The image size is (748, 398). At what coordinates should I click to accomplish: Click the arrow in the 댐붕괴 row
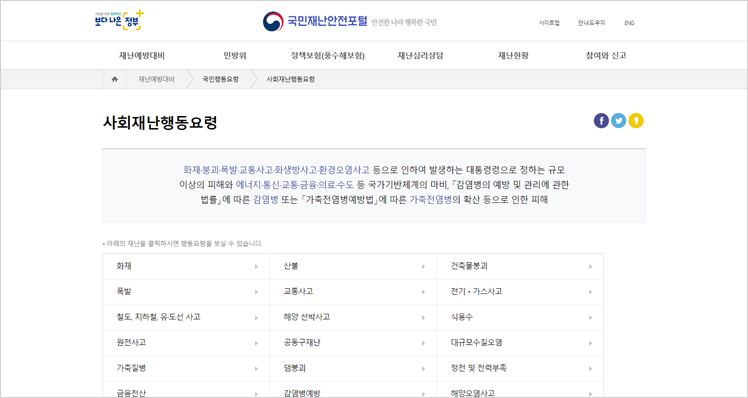click(423, 369)
